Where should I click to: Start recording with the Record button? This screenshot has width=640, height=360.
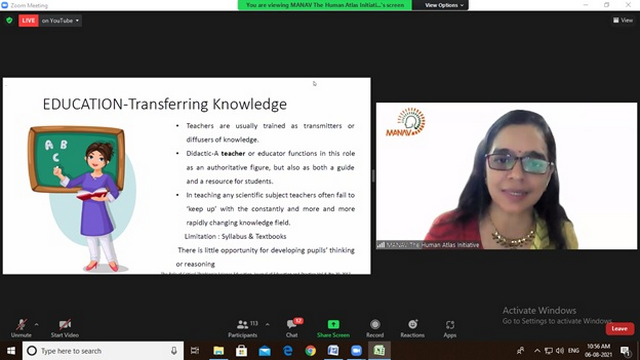point(375,328)
